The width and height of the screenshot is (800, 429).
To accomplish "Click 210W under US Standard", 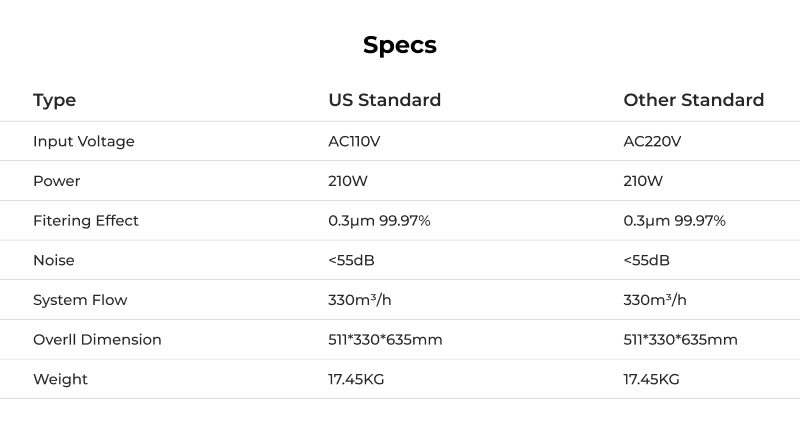I will pos(348,181).
